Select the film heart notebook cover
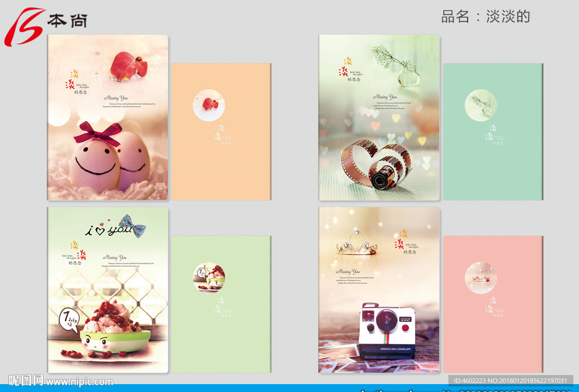Image resolution: width=579 pixels, height=392 pixels. tap(379, 118)
